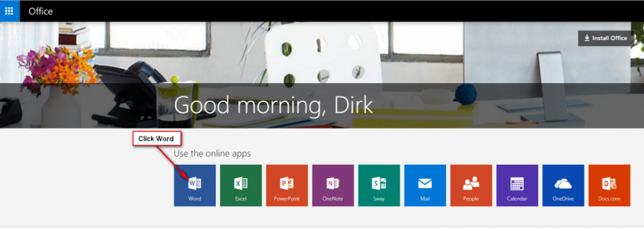
Task: Open the People app tile
Action: (x=471, y=186)
